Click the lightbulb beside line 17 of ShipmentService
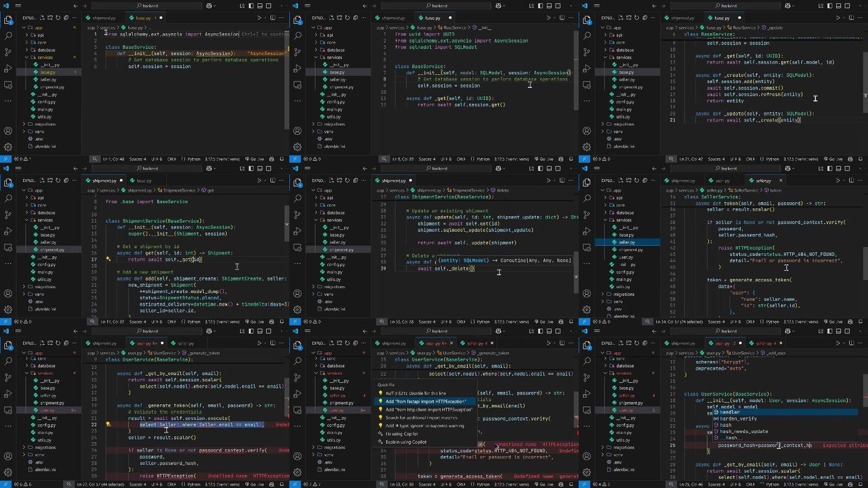Image resolution: width=868 pixels, height=488 pixels. [x=108, y=259]
